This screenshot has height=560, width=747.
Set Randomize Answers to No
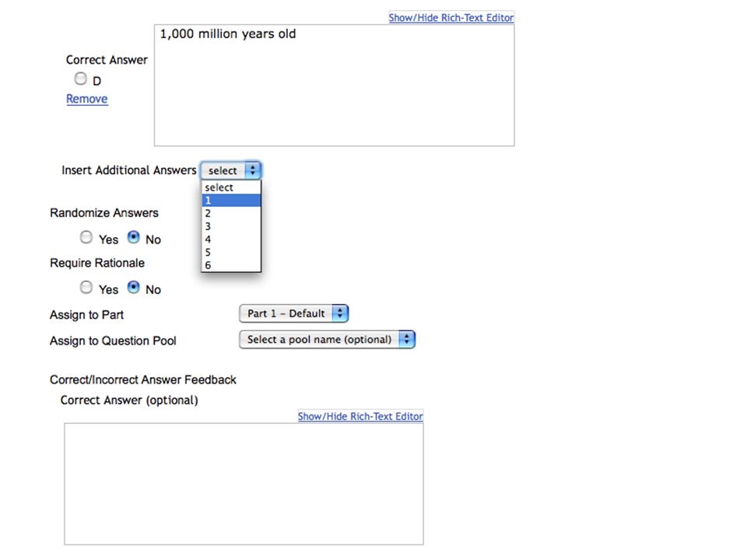point(133,237)
